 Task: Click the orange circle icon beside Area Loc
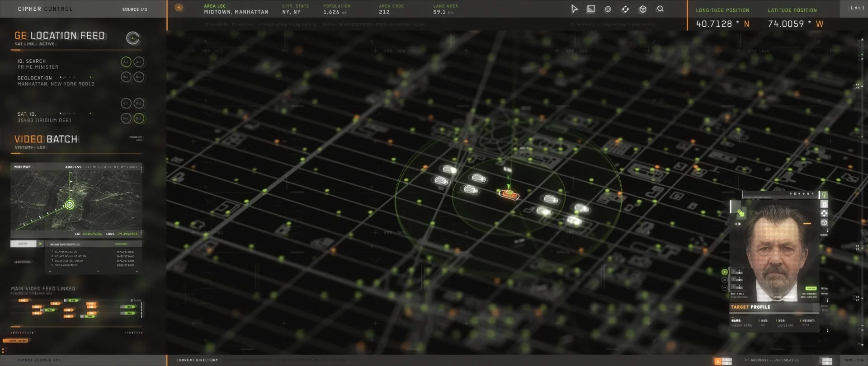point(179,8)
